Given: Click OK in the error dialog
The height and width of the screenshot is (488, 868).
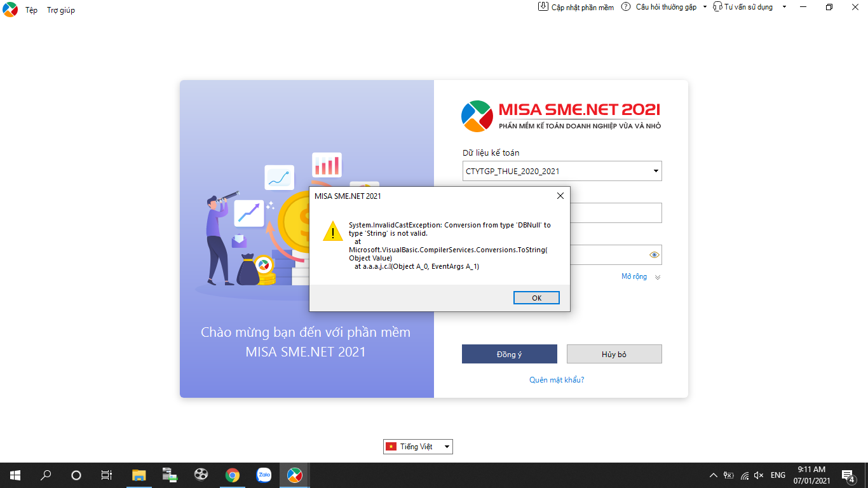Looking at the screenshot, I should coord(536,298).
